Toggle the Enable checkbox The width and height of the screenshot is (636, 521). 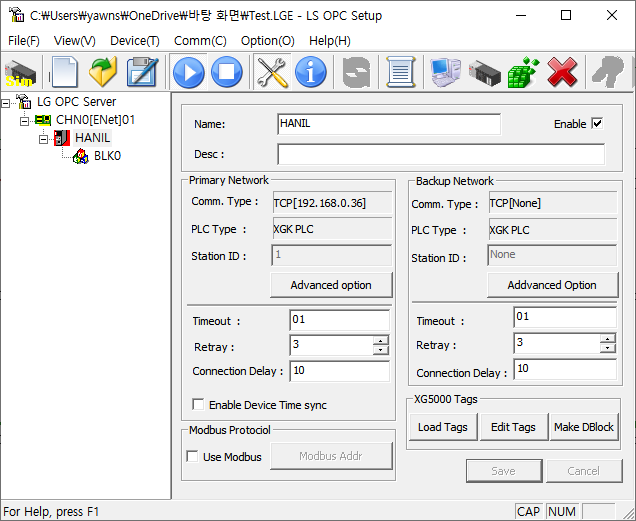pos(597,123)
